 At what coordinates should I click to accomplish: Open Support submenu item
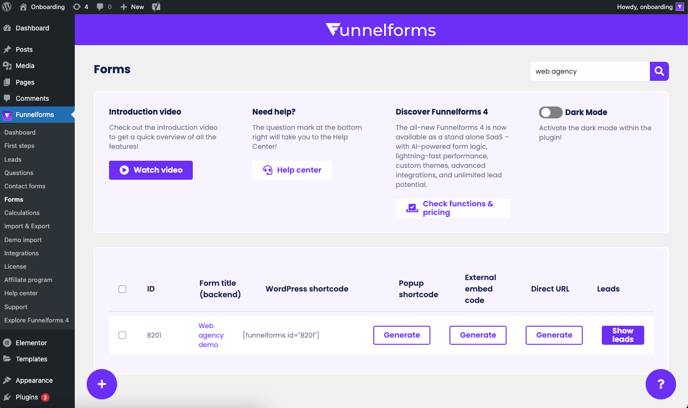click(16, 307)
